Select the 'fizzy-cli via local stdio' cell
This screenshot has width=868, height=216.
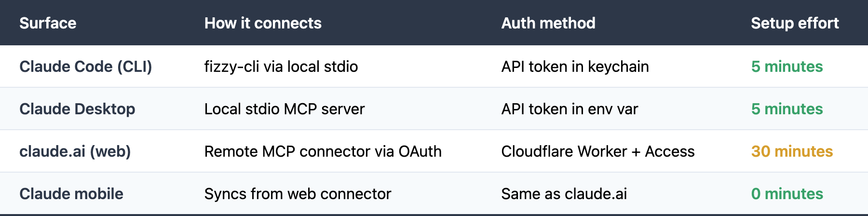pos(281,67)
